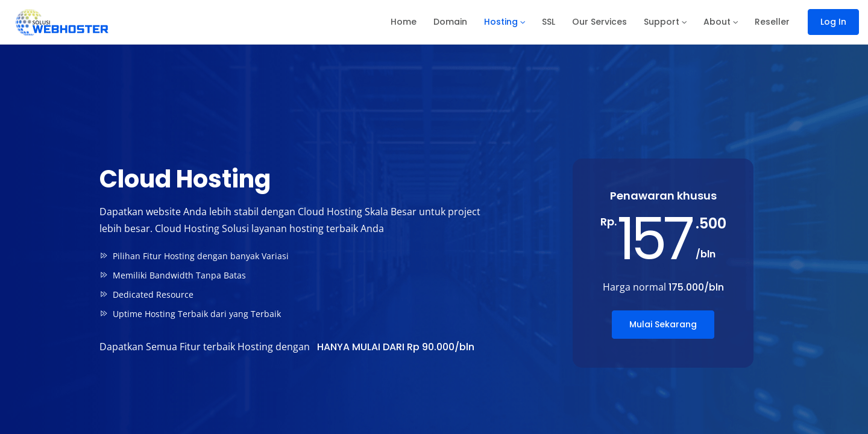Screen dimensions: 868x434
Task: Expand the Hosting dropdown menu
Action: [505, 22]
